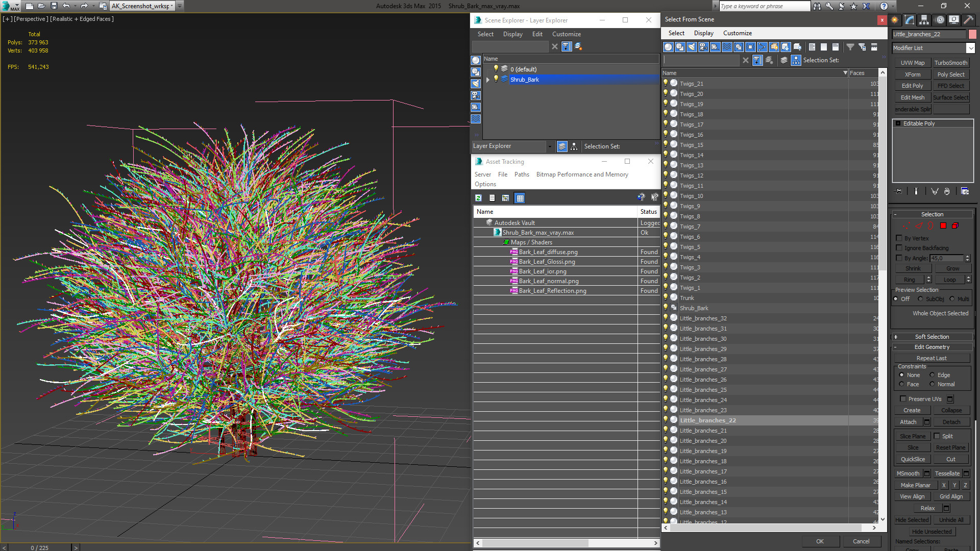Toggle Display Cameras filter in Select From Scene
This screenshot has height=551, width=980.
[x=703, y=47]
